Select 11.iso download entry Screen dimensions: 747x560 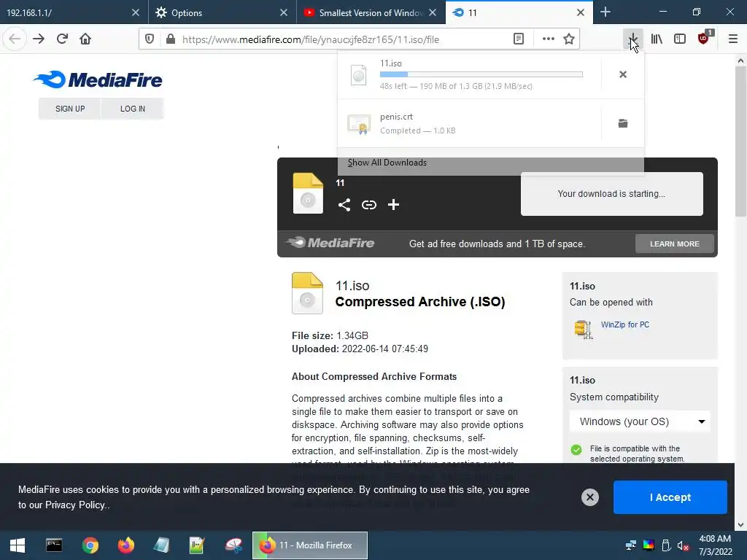pyautogui.click(x=469, y=74)
